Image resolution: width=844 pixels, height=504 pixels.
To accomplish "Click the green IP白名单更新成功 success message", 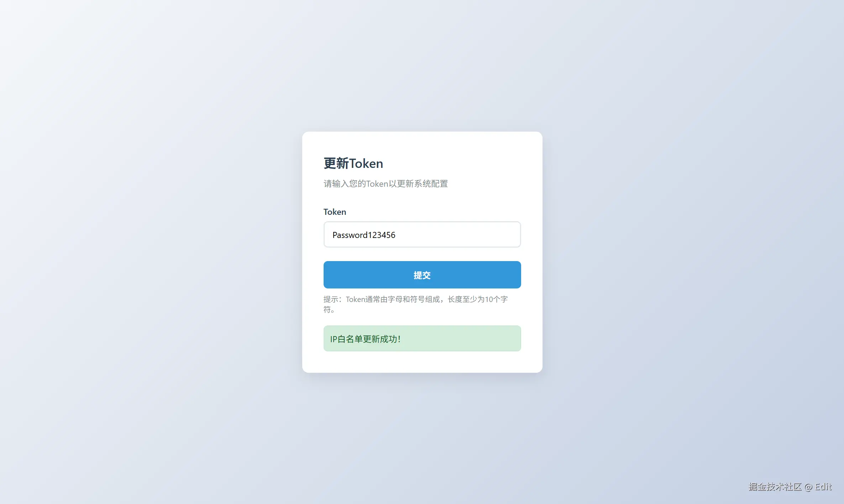I will [422, 338].
